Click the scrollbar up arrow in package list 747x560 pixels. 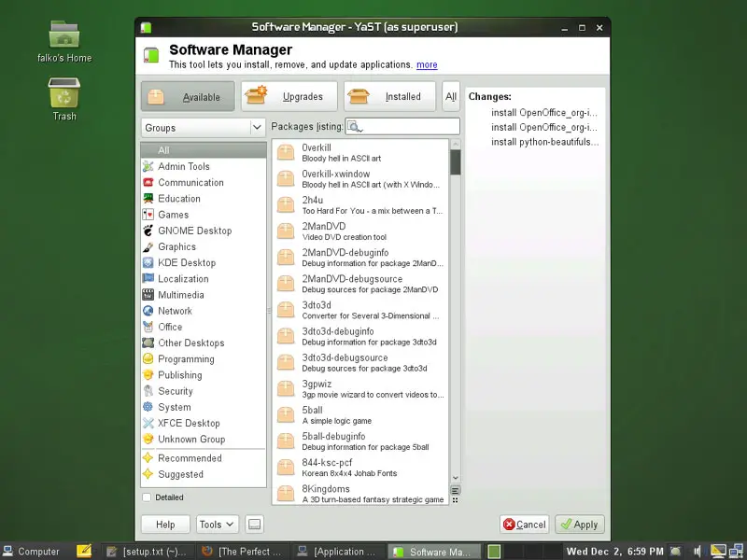[456, 144]
